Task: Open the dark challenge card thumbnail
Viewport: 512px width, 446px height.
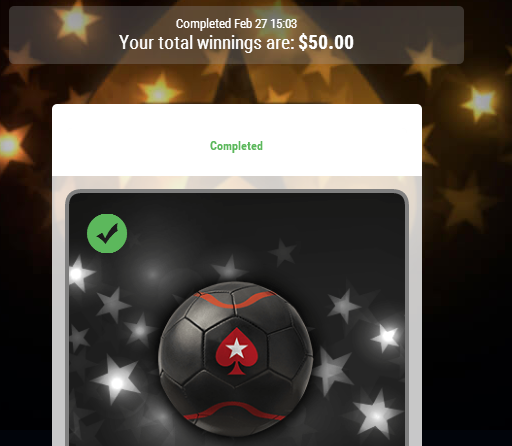Action: tap(237, 318)
